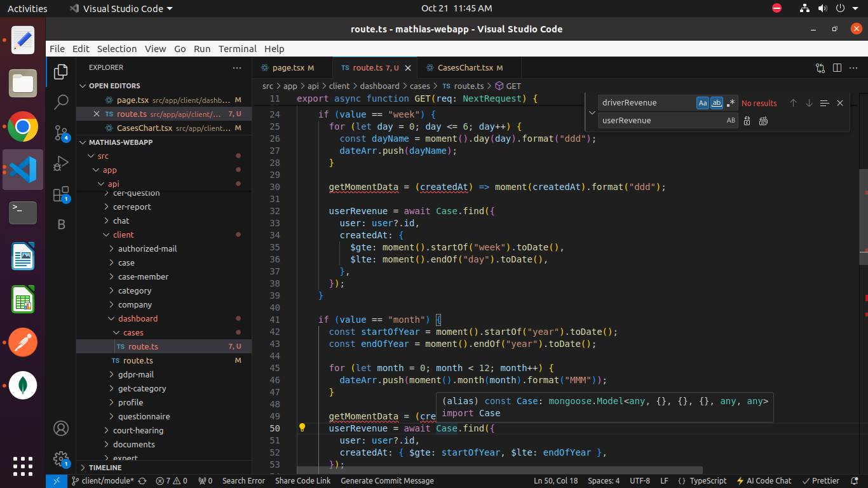Toggle Match Case in find widget

pyautogui.click(x=702, y=103)
